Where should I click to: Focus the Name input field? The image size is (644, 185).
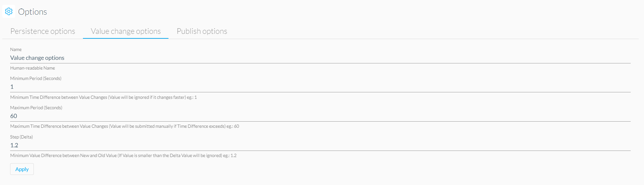[320, 58]
